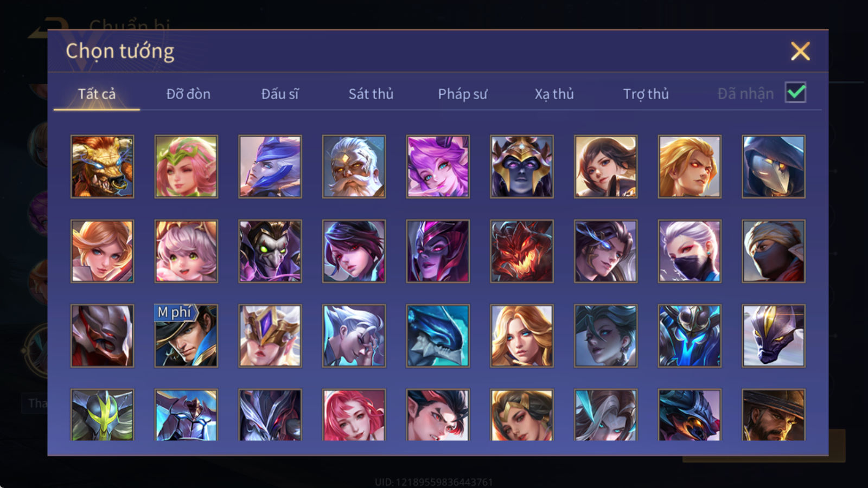Pick the hero marked 'M phí'

click(186, 336)
